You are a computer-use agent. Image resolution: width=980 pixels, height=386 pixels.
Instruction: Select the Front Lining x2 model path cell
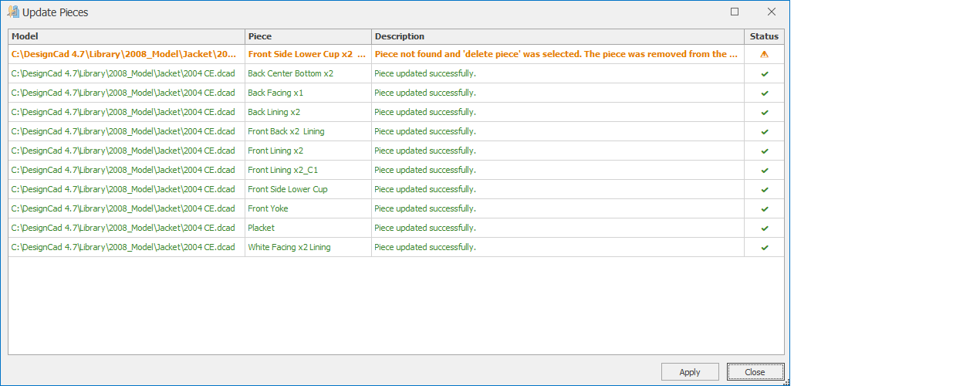point(123,151)
